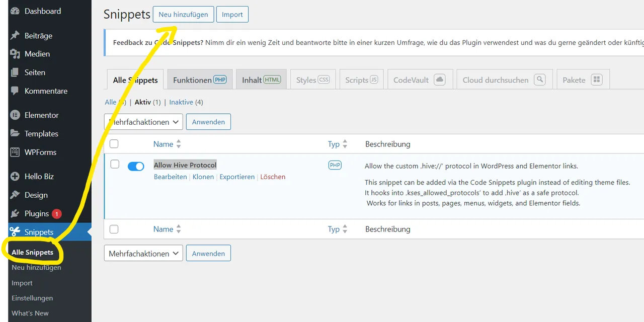Click the Templates folder icon
The image size is (644, 322).
(15, 134)
